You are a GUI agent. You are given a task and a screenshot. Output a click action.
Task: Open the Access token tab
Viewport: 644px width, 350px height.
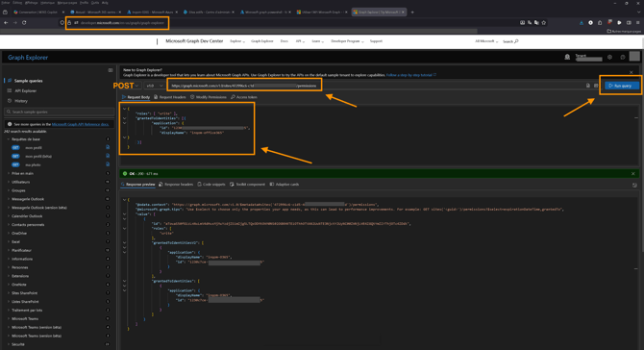[244, 97]
